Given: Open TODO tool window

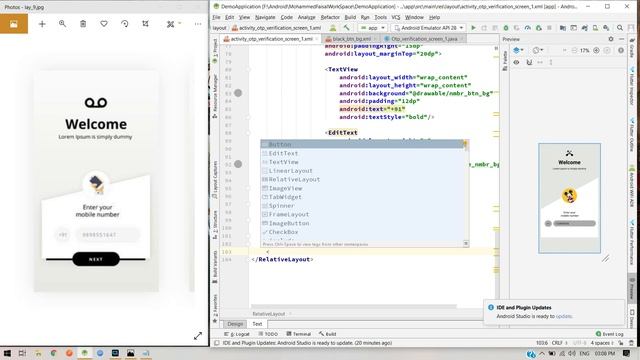Looking at the screenshot, I should coord(268,334).
